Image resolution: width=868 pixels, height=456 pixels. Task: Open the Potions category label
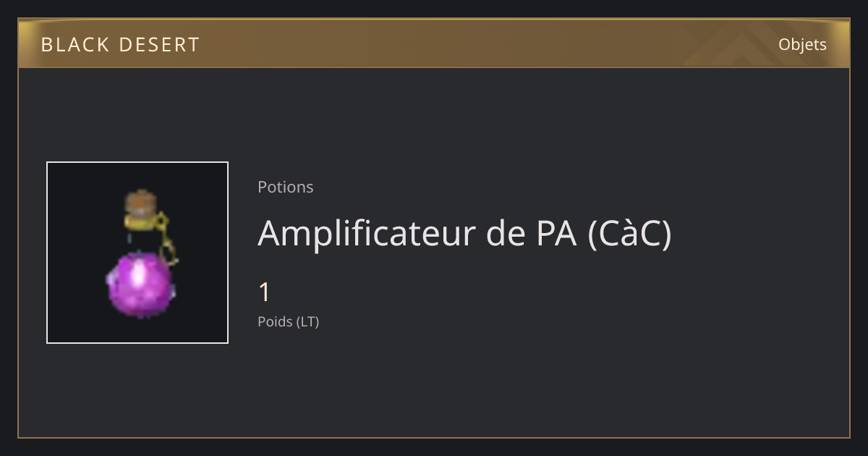tap(286, 187)
